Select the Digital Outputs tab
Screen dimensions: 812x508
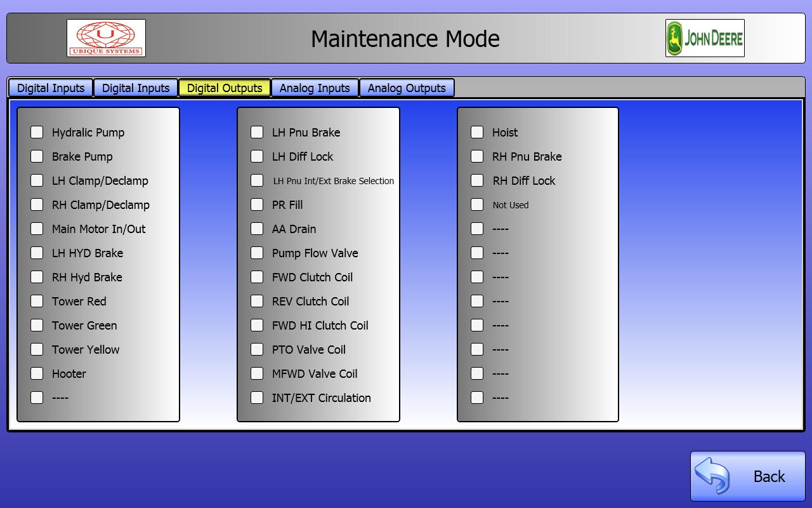coord(225,88)
